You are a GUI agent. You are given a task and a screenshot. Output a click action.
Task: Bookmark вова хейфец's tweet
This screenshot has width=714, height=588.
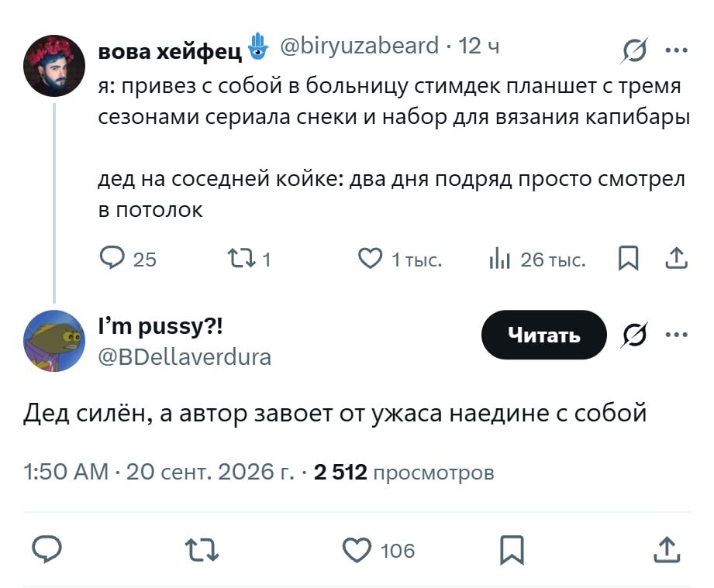629,259
